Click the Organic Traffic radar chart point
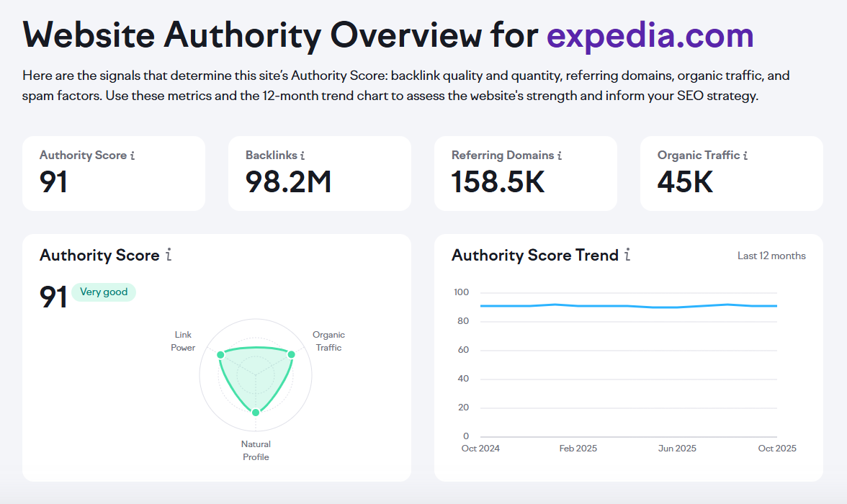Screen dimensions: 847x504 [x=290, y=354]
